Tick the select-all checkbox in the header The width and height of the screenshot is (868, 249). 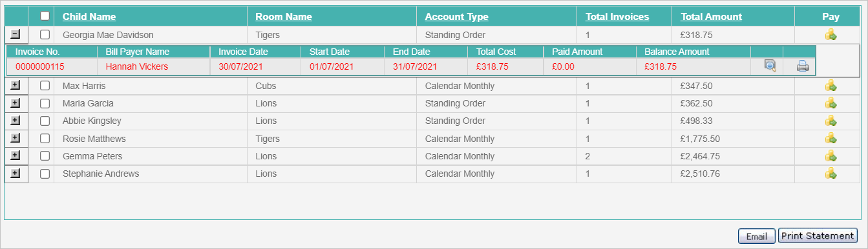pyautogui.click(x=45, y=17)
